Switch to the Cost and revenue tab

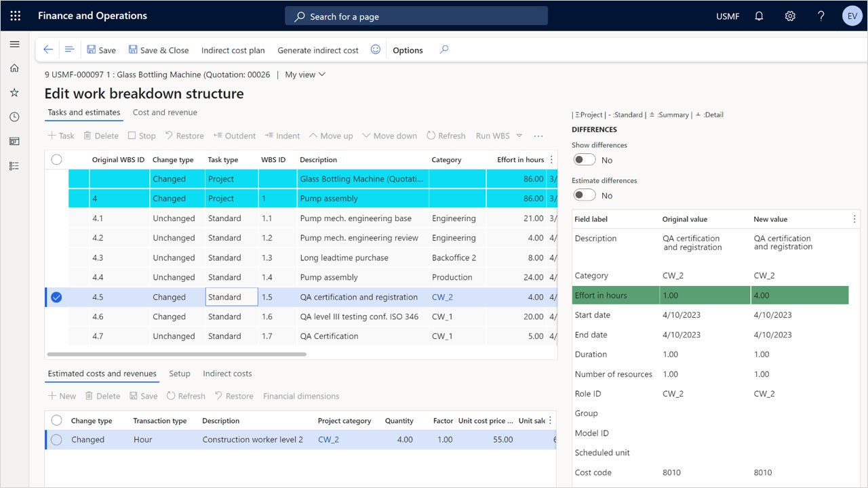point(165,113)
